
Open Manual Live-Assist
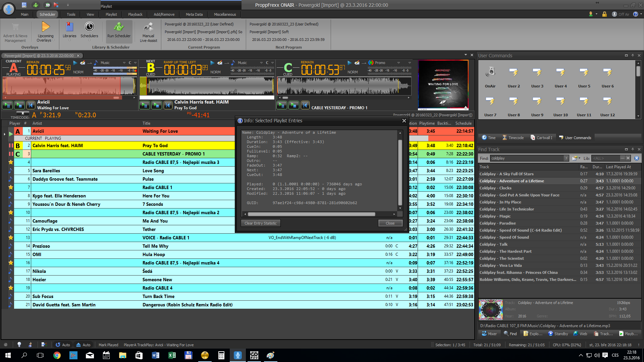148,32
